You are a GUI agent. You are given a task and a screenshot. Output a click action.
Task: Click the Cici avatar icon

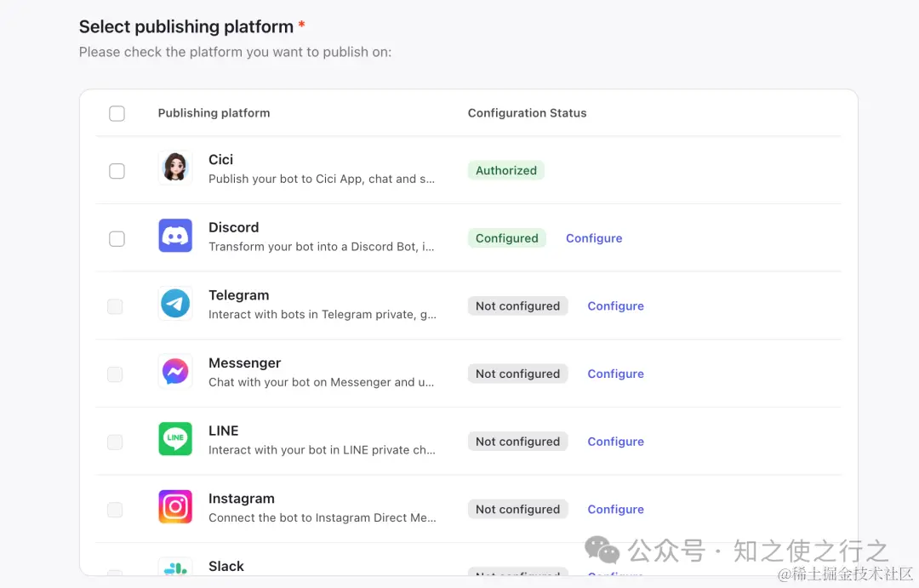click(175, 168)
